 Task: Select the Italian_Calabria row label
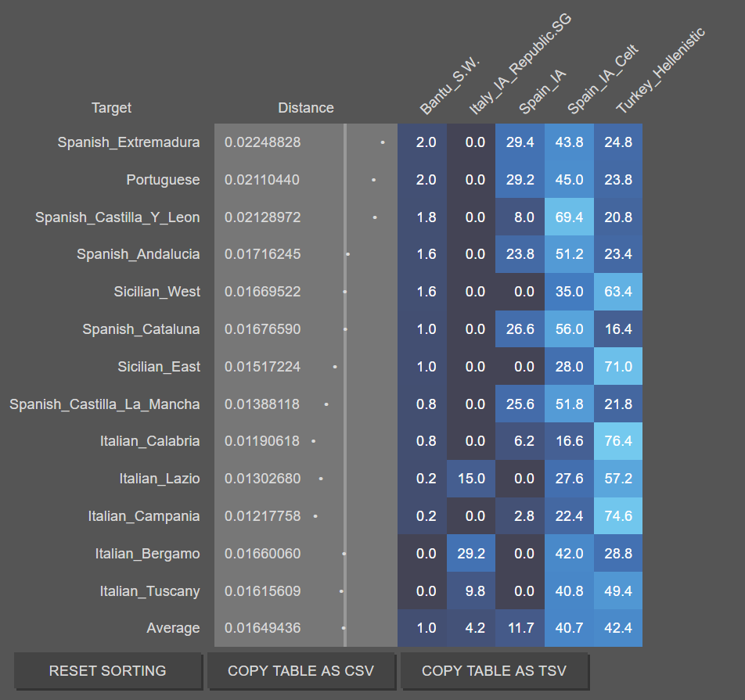click(x=149, y=440)
